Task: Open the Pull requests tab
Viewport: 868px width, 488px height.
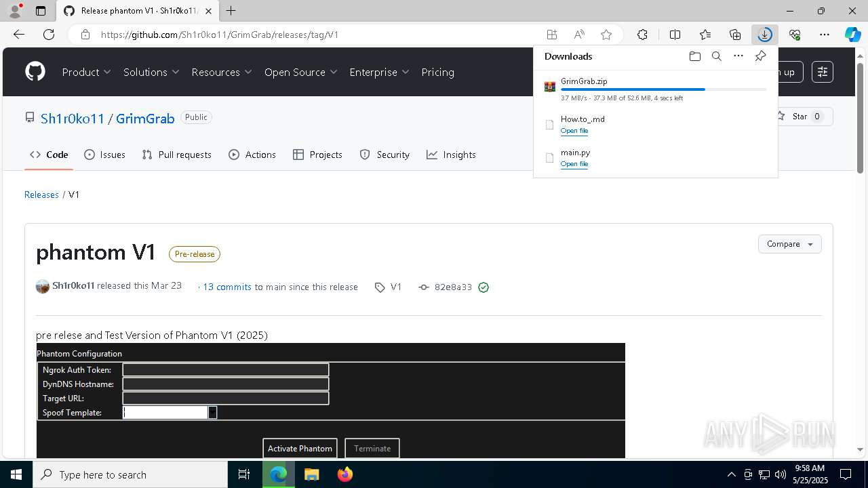Action: point(176,155)
